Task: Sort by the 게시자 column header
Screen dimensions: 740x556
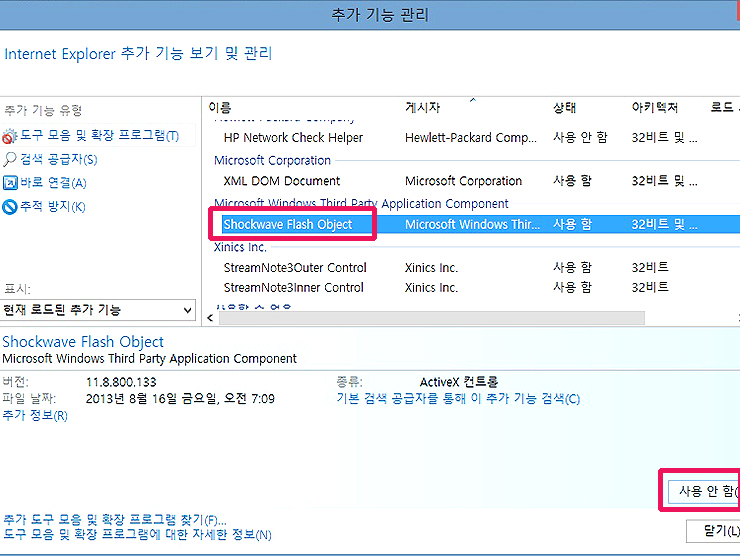Action: pos(422,108)
